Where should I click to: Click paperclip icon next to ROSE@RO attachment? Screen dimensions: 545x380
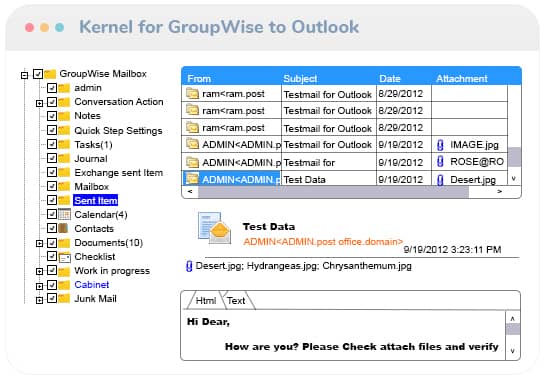pyautogui.click(x=440, y=162)
